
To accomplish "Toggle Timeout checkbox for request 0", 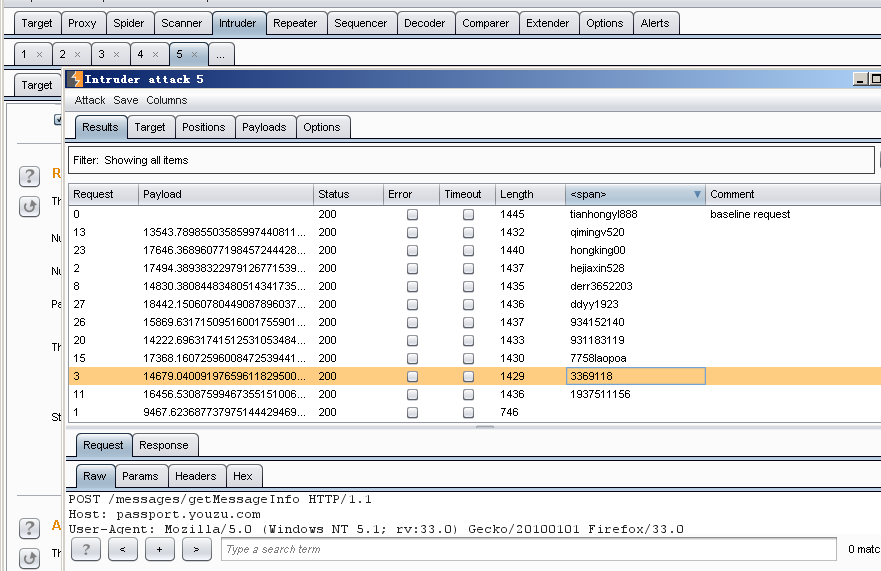I will click(468, 215).
